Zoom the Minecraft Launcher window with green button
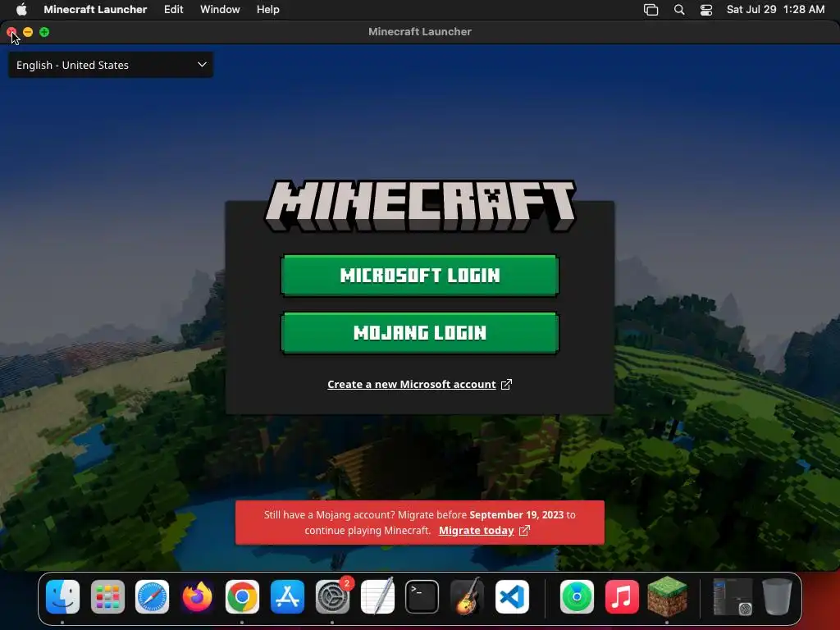840x630 pixels. (x=44, y=32)
